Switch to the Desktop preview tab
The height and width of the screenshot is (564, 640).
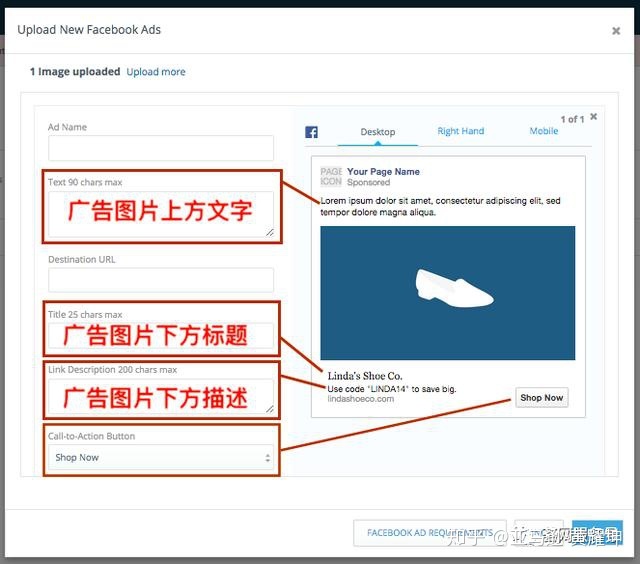[x=378, y=132]
